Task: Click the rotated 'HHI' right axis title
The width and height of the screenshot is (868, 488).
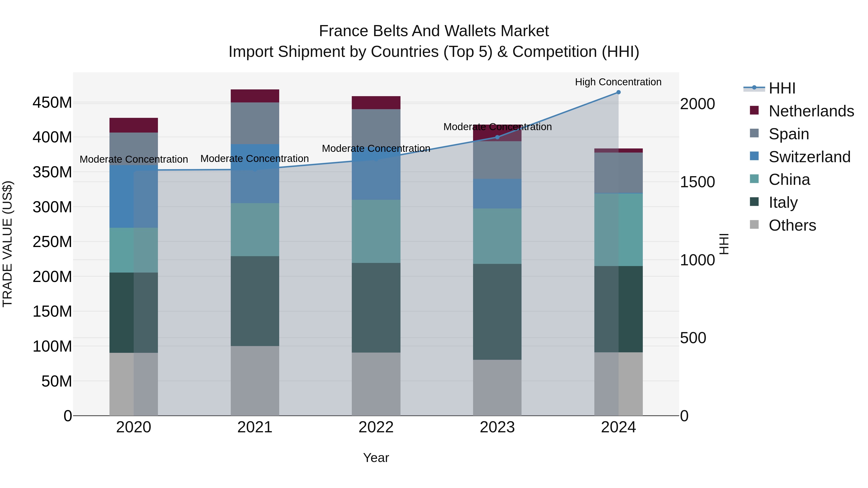Action: (x=724, y=244)
